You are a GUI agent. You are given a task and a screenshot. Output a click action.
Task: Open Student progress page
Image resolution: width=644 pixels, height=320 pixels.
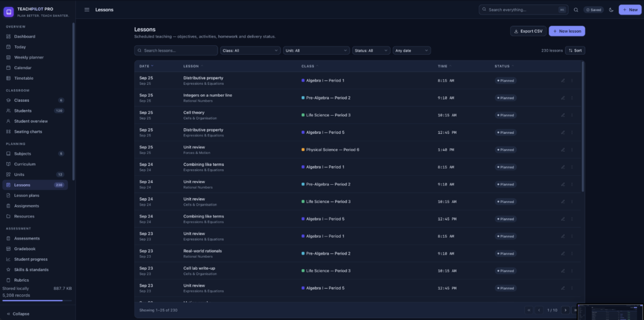coord(35,259)
